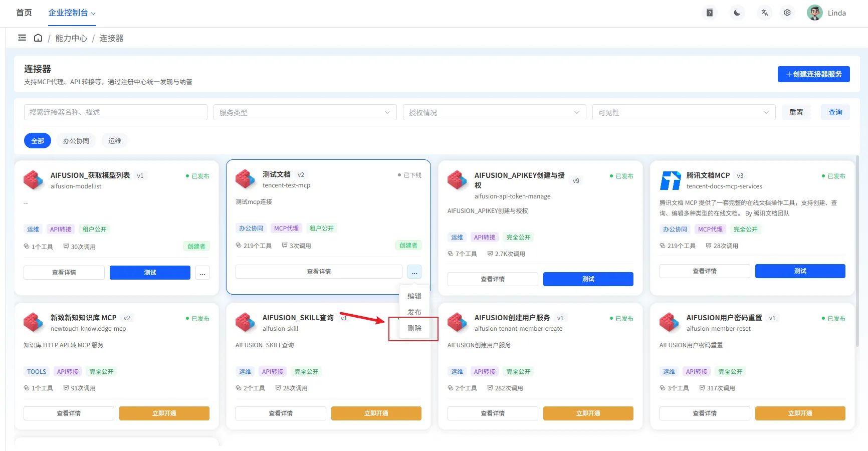This screenshot has width=868, height=451.
Task: Open the 服务类型 dropdown
Action: (305, 112)
